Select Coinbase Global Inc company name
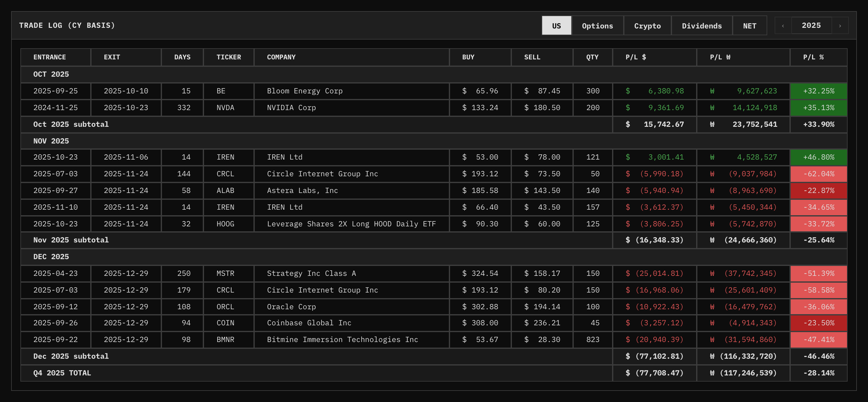Image resolution: width=868 pixels, height=402 pixels. pyautogui.click(x=309, y=323)
